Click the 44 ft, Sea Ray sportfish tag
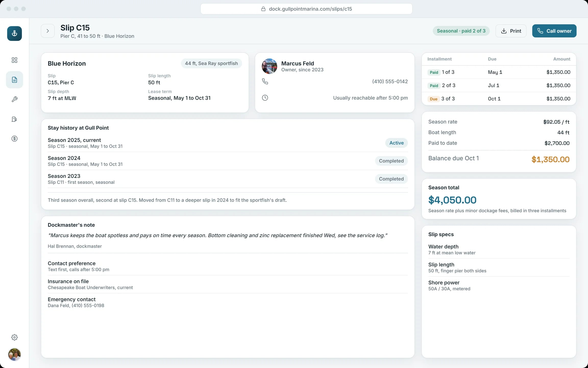The height and width of the screenshot is (368, 588). (211, 63)
